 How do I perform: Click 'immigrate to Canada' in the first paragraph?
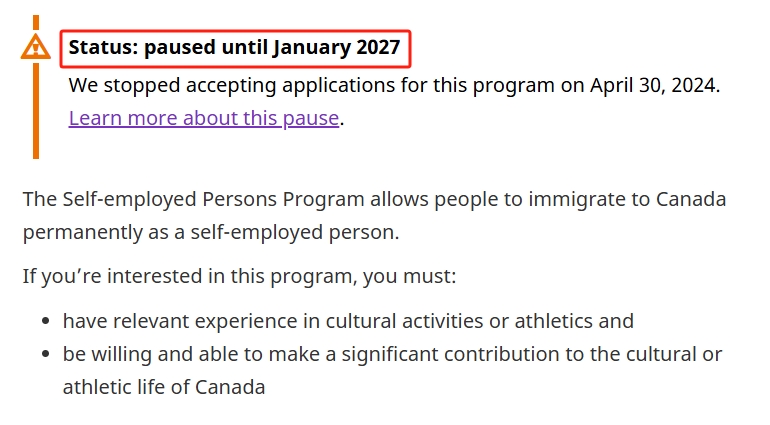tap(627, 199)
